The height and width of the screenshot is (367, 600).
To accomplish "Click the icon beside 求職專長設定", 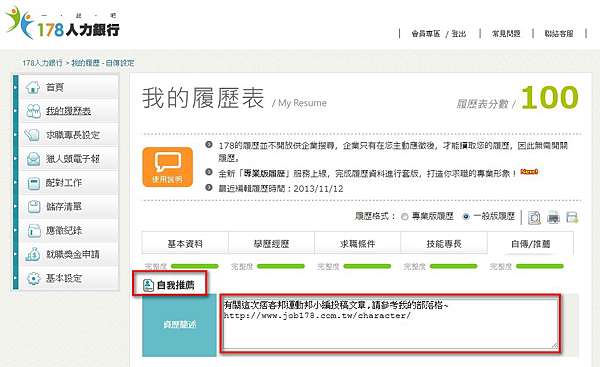I will [32, 135].
